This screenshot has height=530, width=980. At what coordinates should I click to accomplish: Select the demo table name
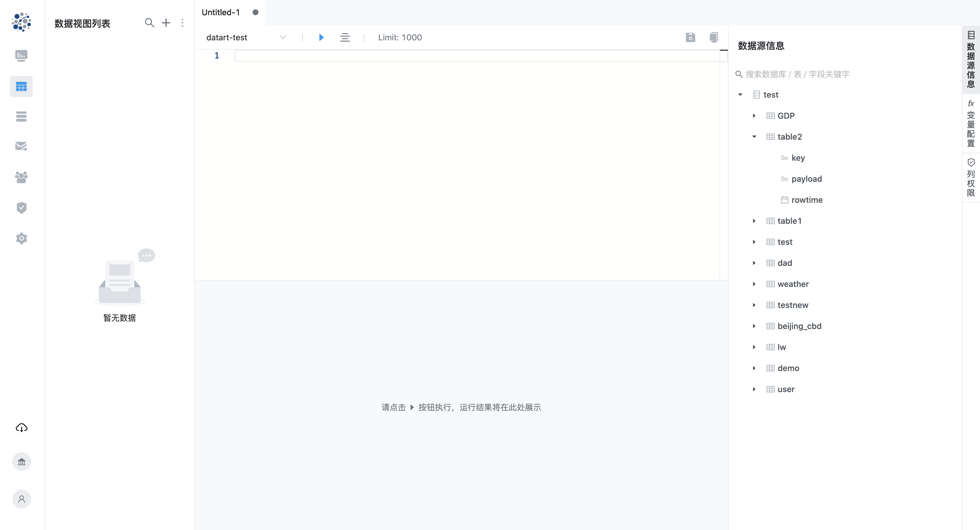(x=788, y=368)
